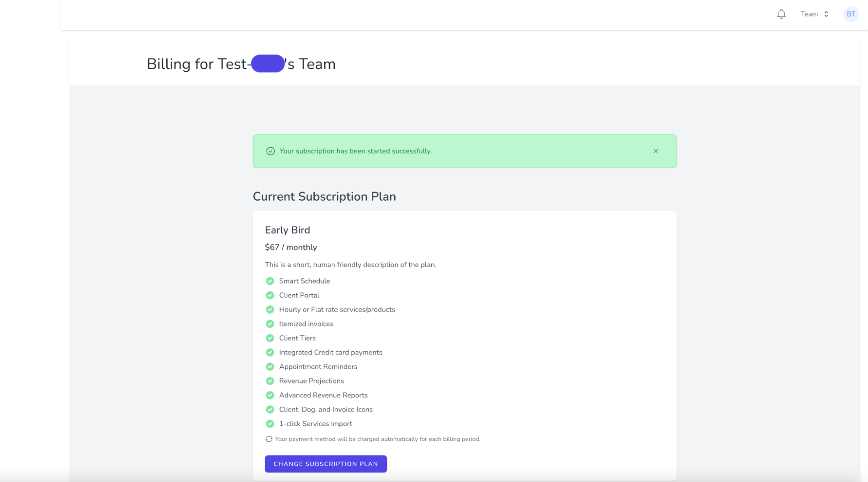Open the notifications bell
This screenshot has width=868, height=482.
point(781,14)
